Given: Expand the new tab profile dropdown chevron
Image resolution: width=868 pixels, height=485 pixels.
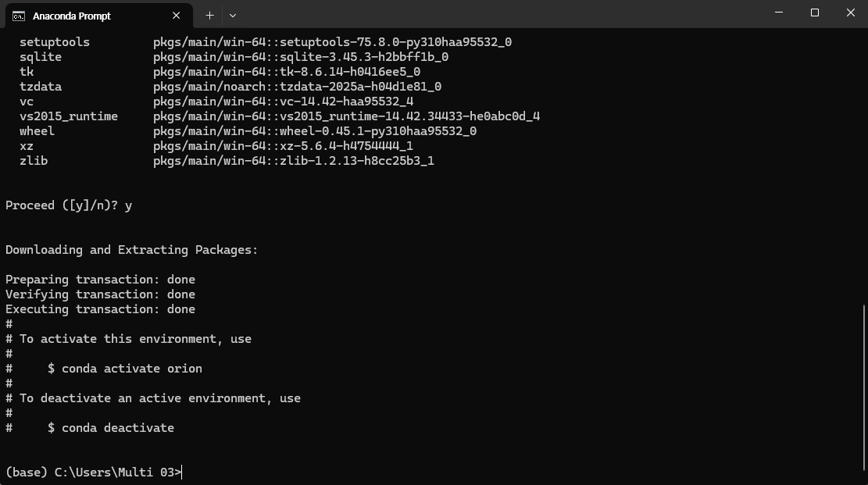Looking at the screenshot, I should click(x=233, y=16).
